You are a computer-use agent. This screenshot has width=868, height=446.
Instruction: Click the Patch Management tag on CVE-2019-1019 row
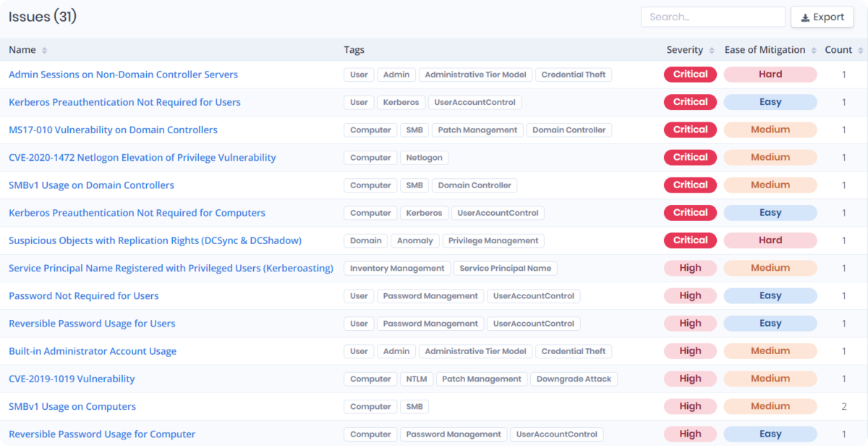pyautogui.click(x=482, y=379)
